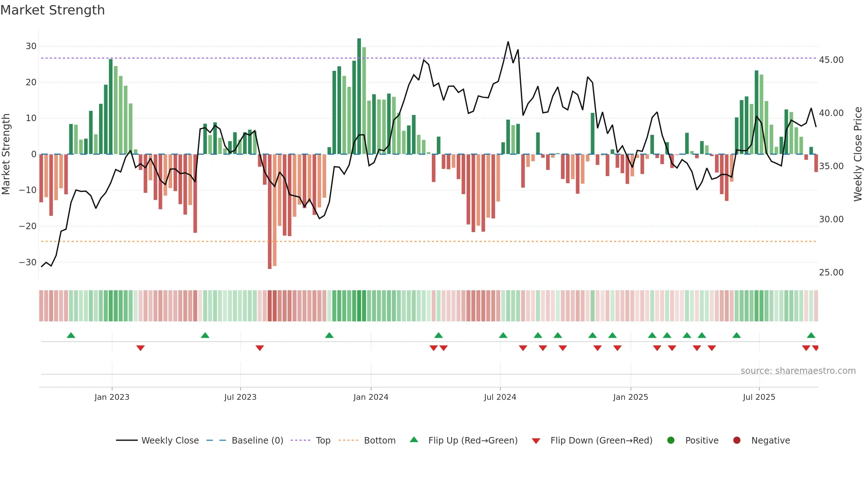Click the green triangle icon in legend

(x=414, y=440)
